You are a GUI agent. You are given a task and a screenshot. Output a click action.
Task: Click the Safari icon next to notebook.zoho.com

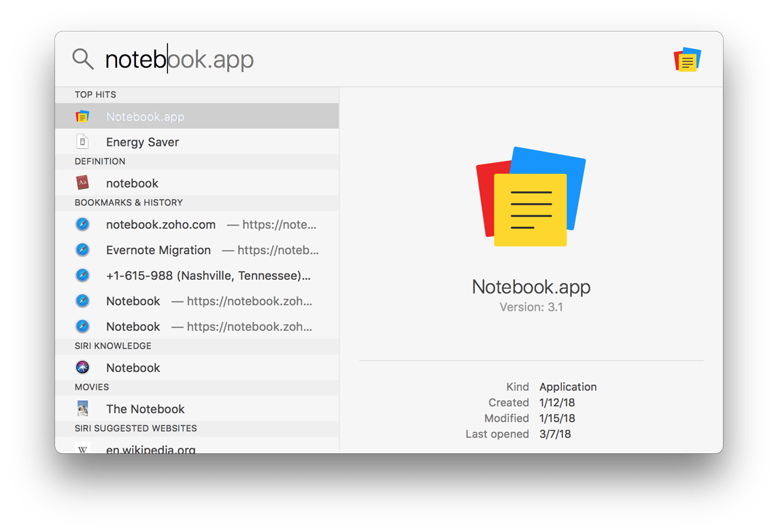pos(82,224)
